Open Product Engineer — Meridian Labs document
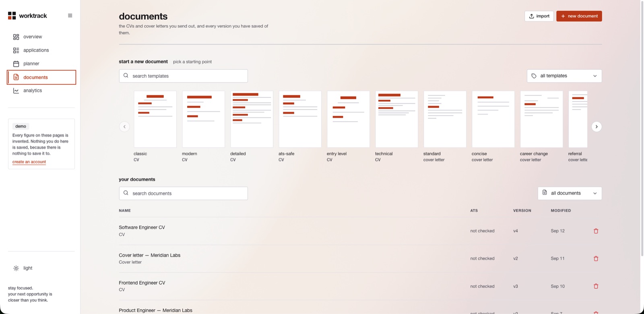644x314 pixels. [155, 310]
